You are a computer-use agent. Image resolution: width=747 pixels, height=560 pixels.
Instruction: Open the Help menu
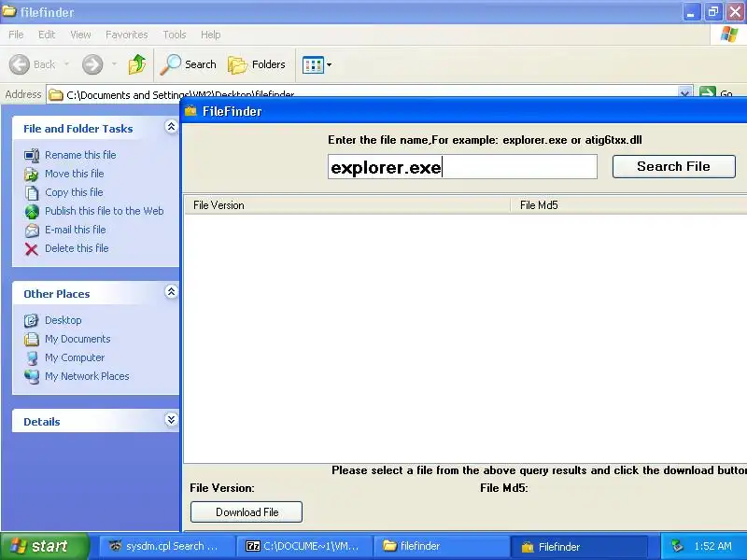click(210, 35)
